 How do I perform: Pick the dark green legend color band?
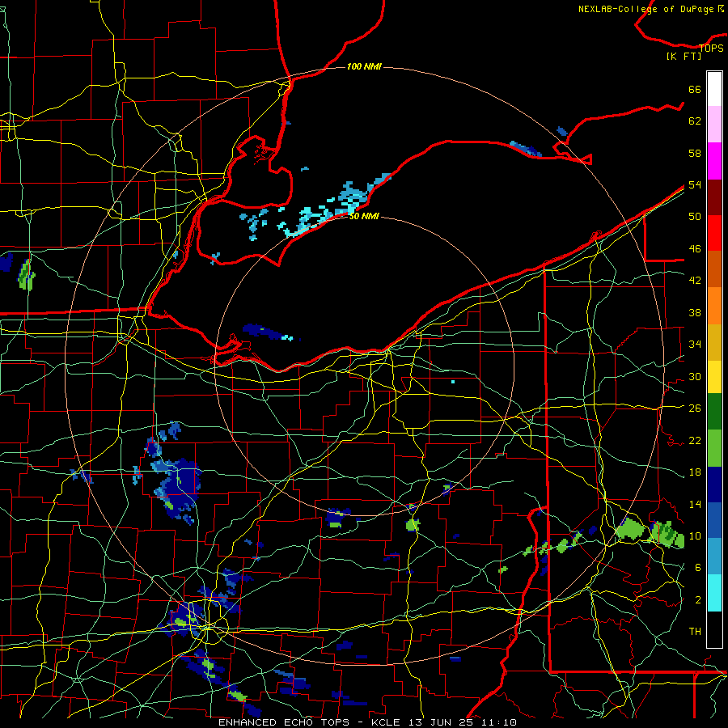click(x=714, y=412)
